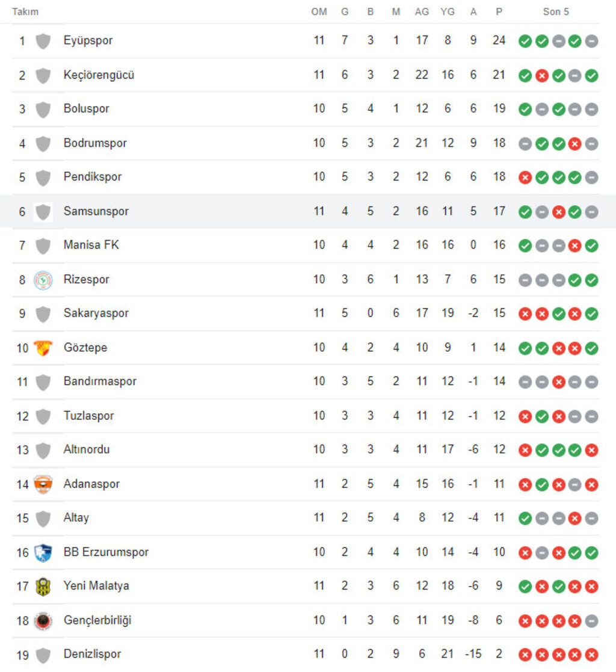Click the Rizespor club crest
Image resolution: width=616 pixels, height=672 pixels.
coord(43,280)
